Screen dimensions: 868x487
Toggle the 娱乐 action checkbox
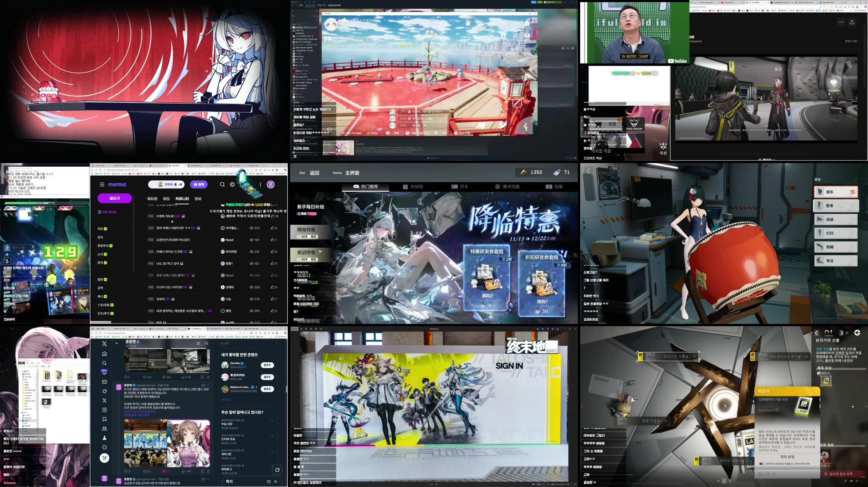tap(853, 192)
